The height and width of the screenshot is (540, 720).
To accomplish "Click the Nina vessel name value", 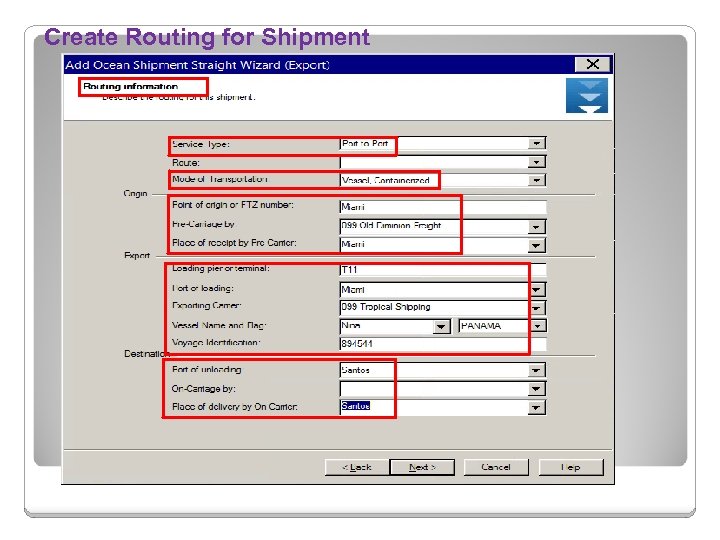I will [351, 326].
